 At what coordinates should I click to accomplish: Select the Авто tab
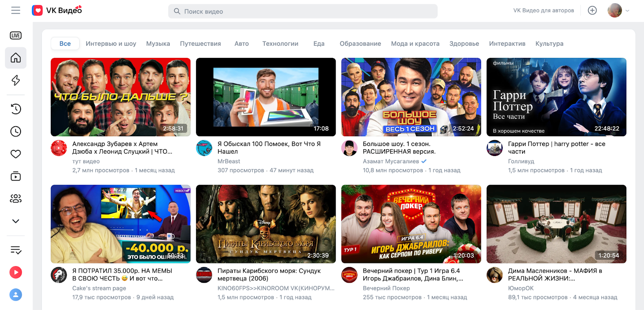(242, 43)
